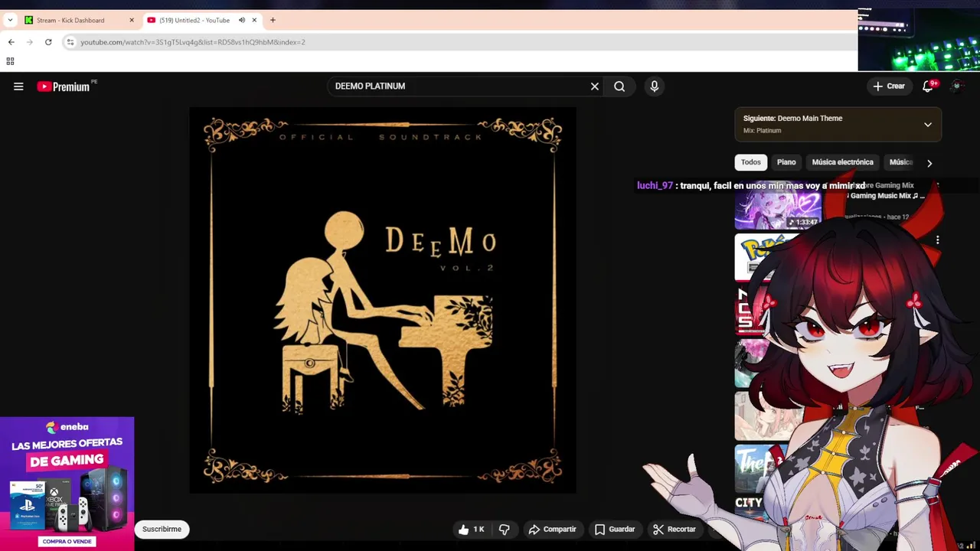Open the notifications bell
Image resolution: width=980 pixels, height=551 pixels.
tap(929, 86)
